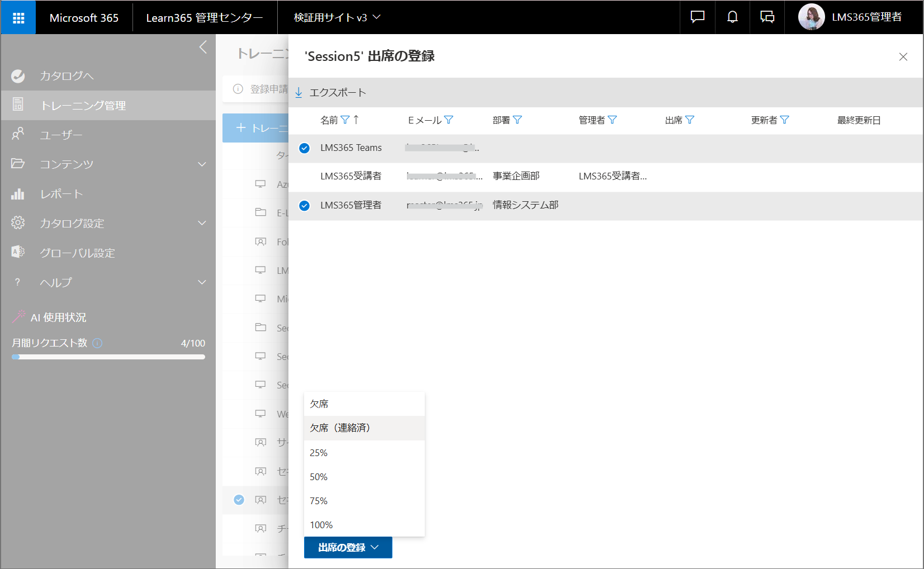Filter by 更新者 column
Screen dimensions: 924x569
[785, 120]
